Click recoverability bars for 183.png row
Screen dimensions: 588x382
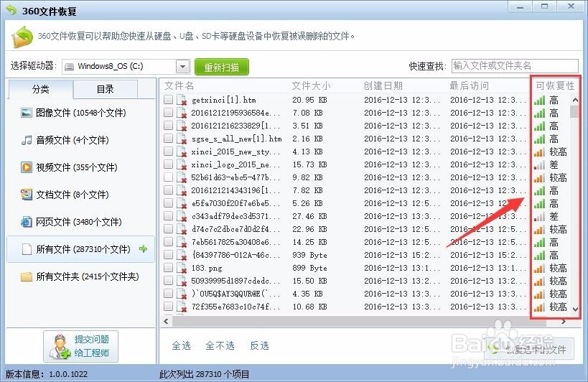point(539,269)
